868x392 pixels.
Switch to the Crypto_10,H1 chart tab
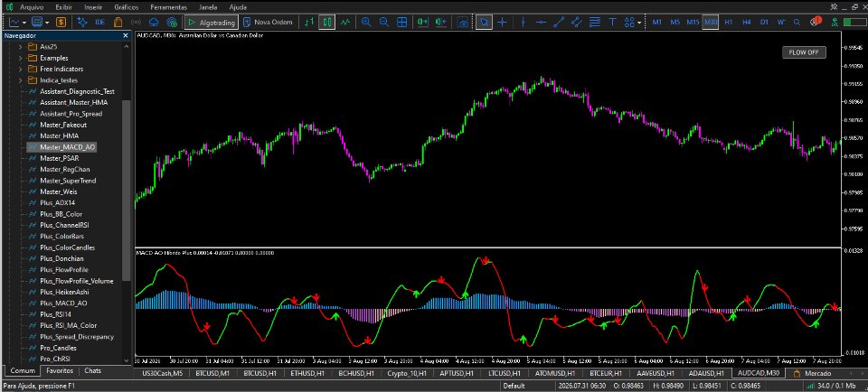tap(406, 373)
